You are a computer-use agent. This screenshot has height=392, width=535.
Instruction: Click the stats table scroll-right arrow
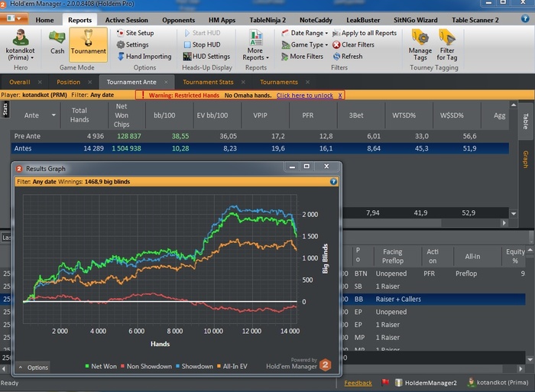tap(504, 223)
